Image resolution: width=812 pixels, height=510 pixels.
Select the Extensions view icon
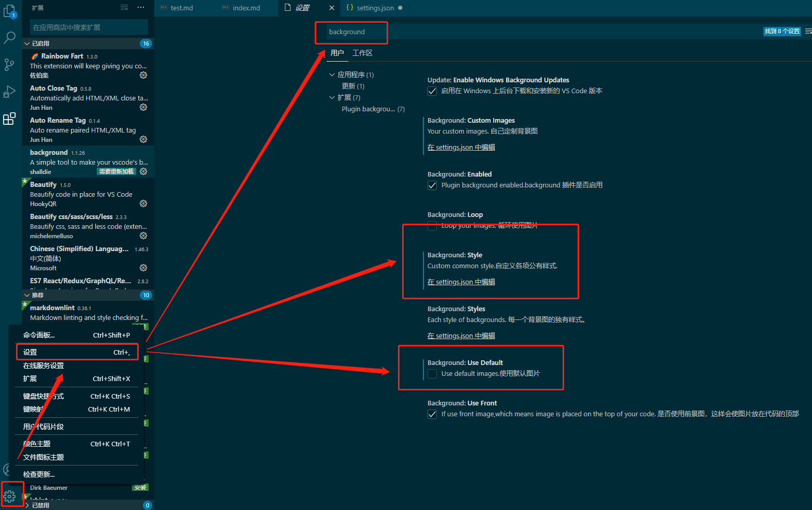click(x=9, y=119)
